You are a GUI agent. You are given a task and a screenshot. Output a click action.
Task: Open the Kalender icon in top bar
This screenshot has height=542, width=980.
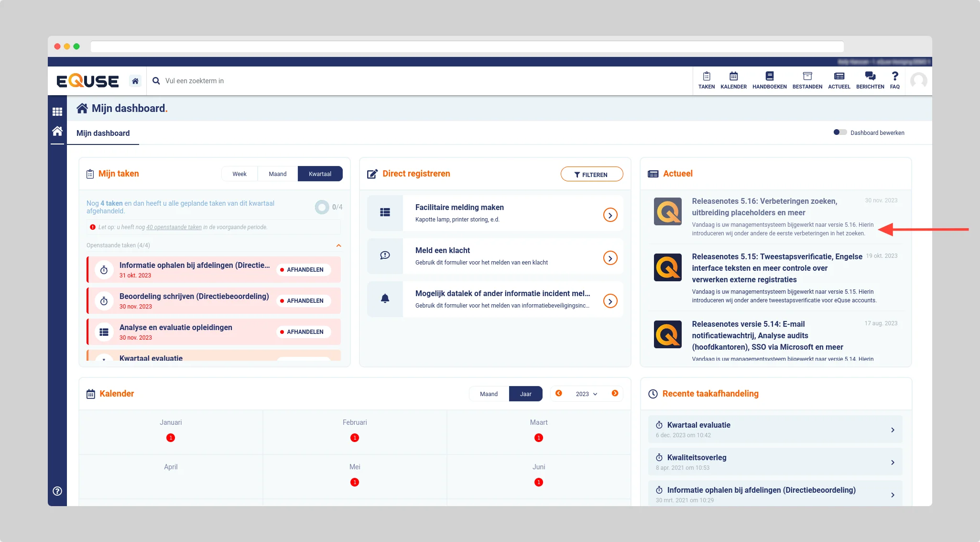tap(733, 80)
